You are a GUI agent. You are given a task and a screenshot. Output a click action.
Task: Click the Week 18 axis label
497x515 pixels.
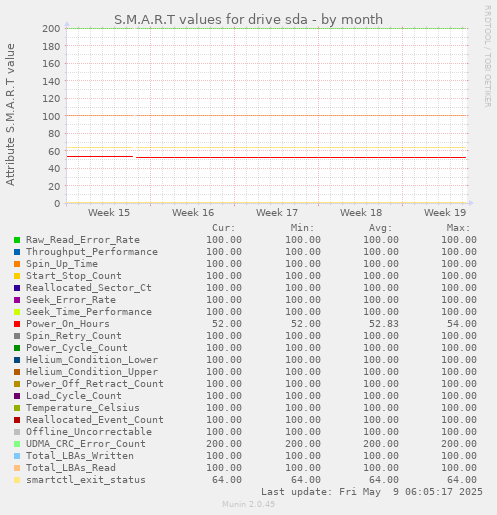coord(361,213)
